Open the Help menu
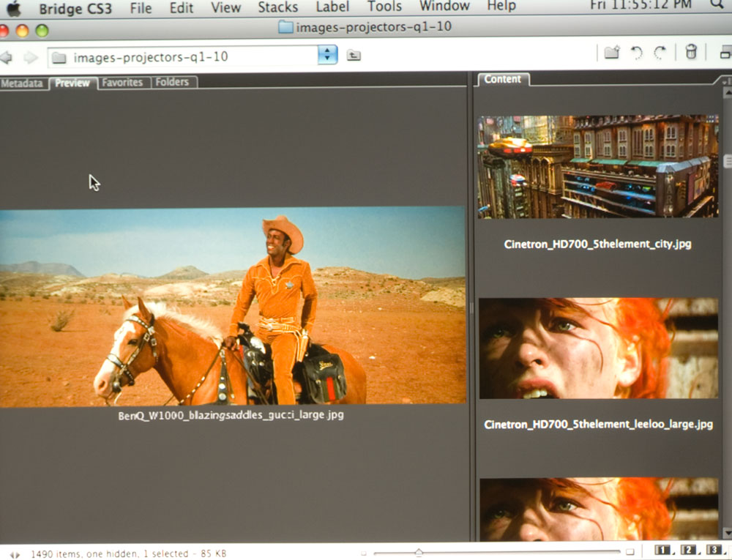The image size is (732, 560). (x=501, y=6)
